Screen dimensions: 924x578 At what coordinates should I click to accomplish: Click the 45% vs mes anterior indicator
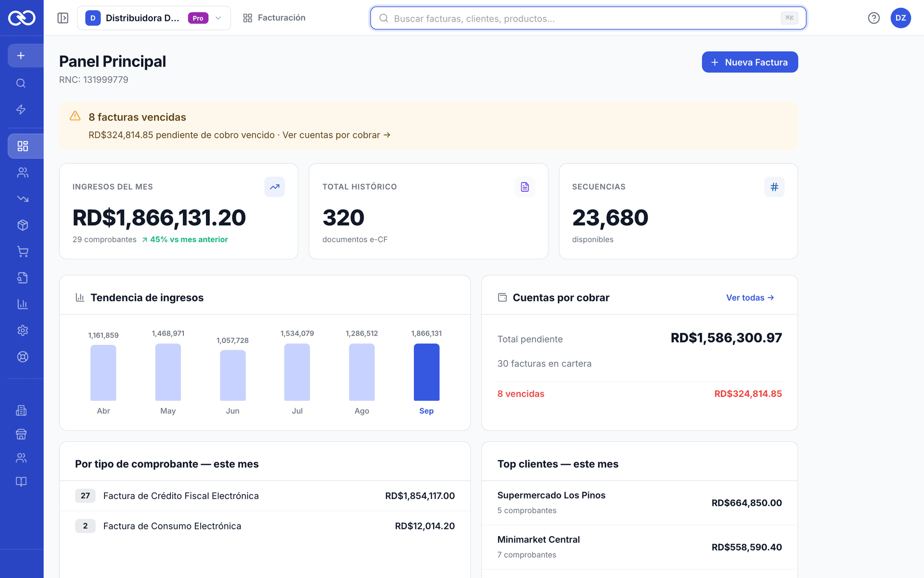(185, 239)
